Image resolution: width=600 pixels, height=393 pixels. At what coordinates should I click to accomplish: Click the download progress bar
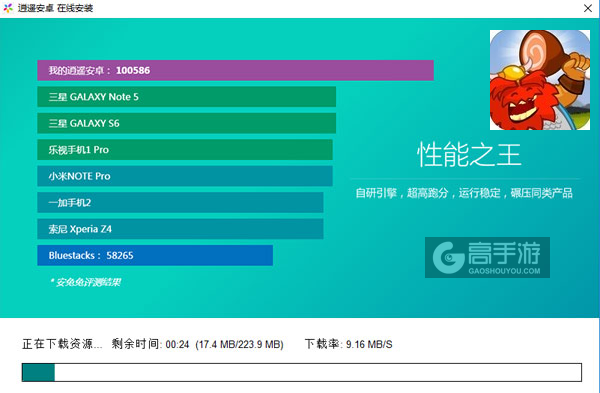pyautogui.click(x=302, y=372)
